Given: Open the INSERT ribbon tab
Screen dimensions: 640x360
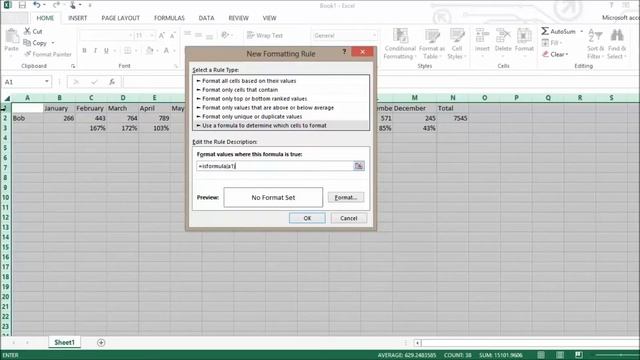Looking at the screenshot, I should click(x=78, y=18).
